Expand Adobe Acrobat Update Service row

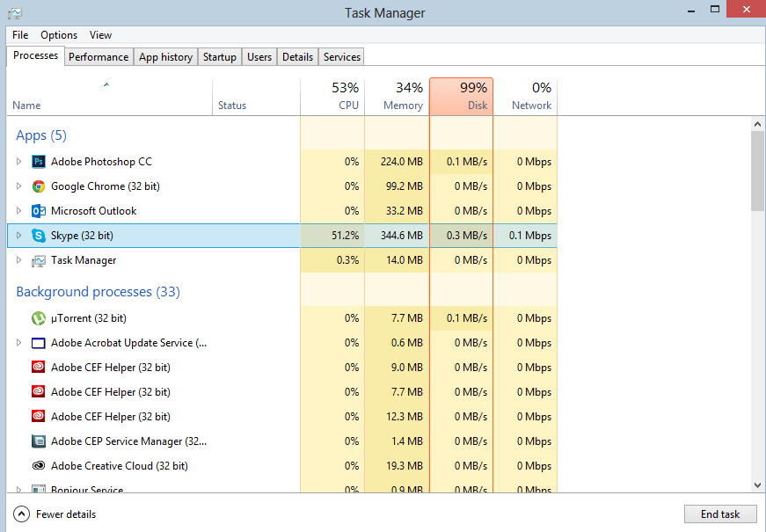pos(18,342)
